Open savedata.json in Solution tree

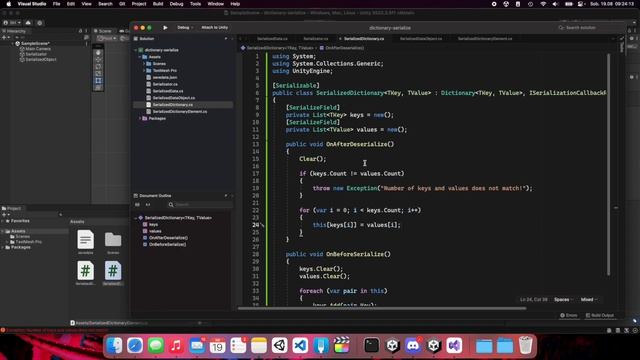(x=164, y=78)
